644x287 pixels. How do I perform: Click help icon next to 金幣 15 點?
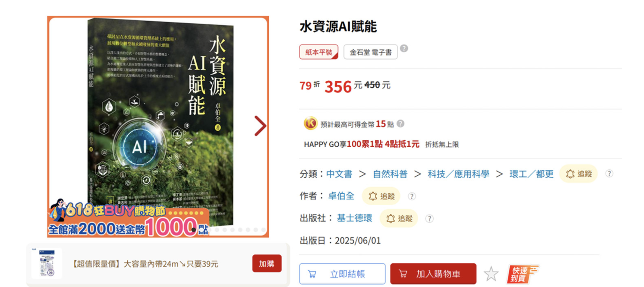tap(401, 124)
